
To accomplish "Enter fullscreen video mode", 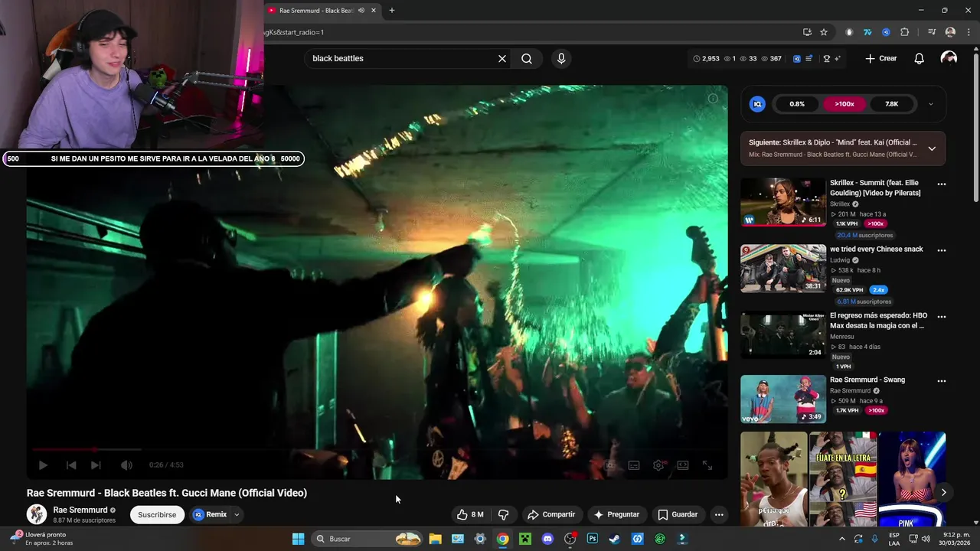I will 707,465.
